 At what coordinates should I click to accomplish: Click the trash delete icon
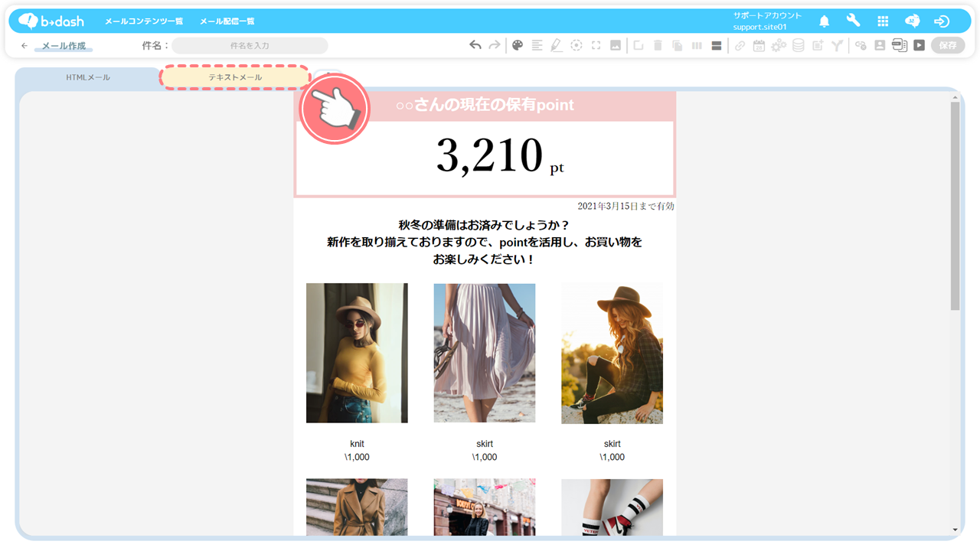(658, 45)
